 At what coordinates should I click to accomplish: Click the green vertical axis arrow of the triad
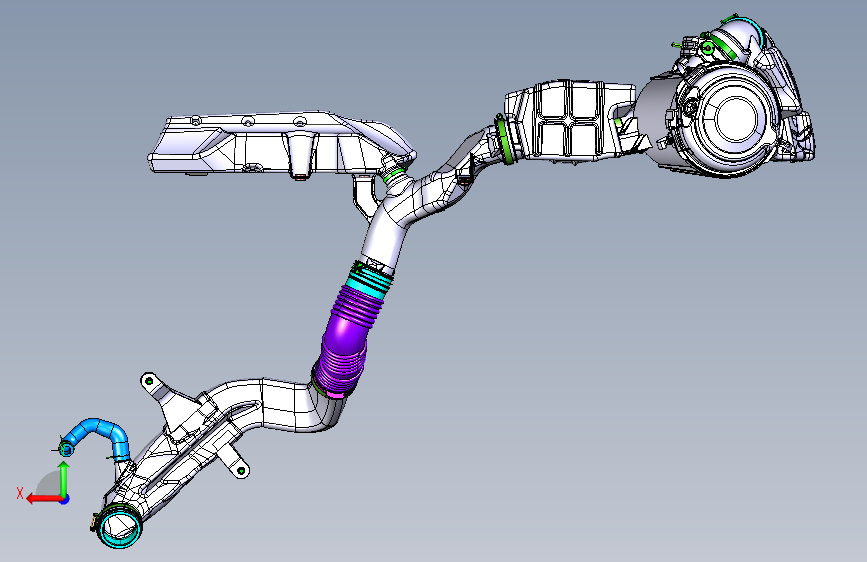coord(64,479)
